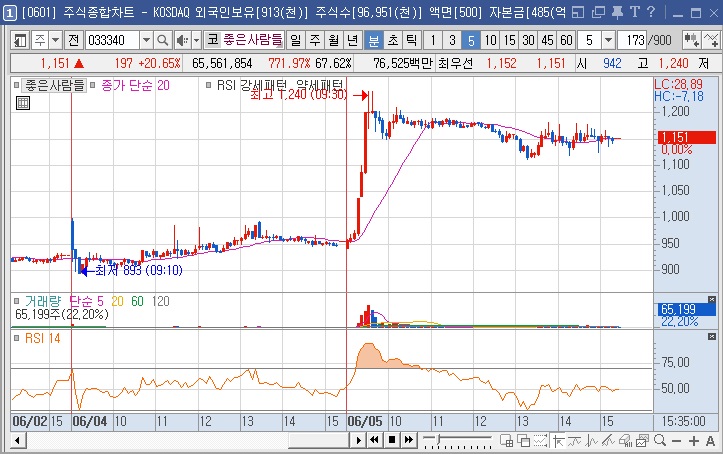Click the highlighted 5-minute interval button

click(471, 41)
